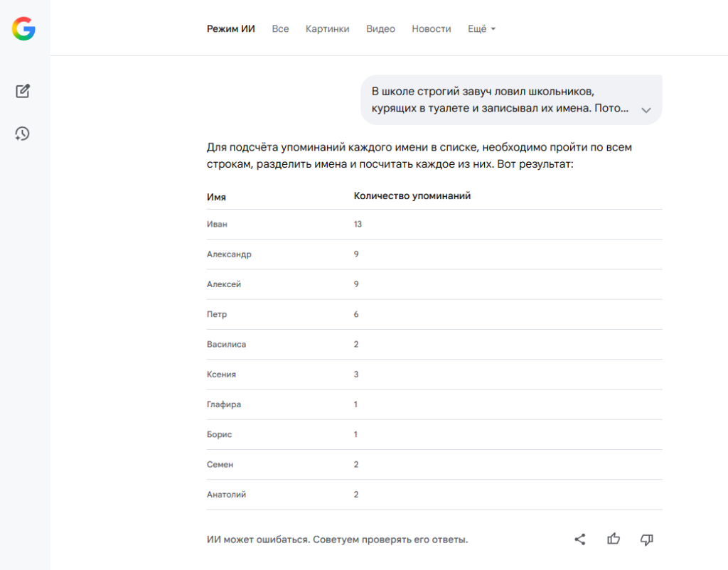The width and height of the screenshot is (728, 570).
Task: Switch to the Картинки tab
Action: pyautogui.click(x=328, y=29)
